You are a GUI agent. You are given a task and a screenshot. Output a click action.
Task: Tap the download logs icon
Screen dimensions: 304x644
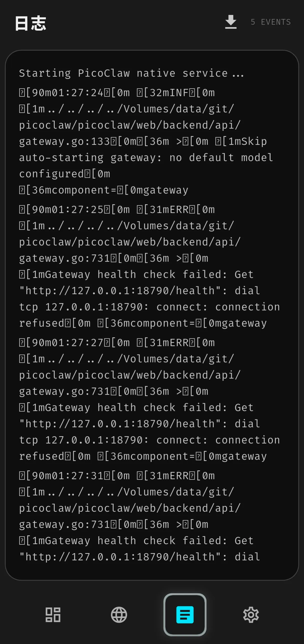point(231,22)
